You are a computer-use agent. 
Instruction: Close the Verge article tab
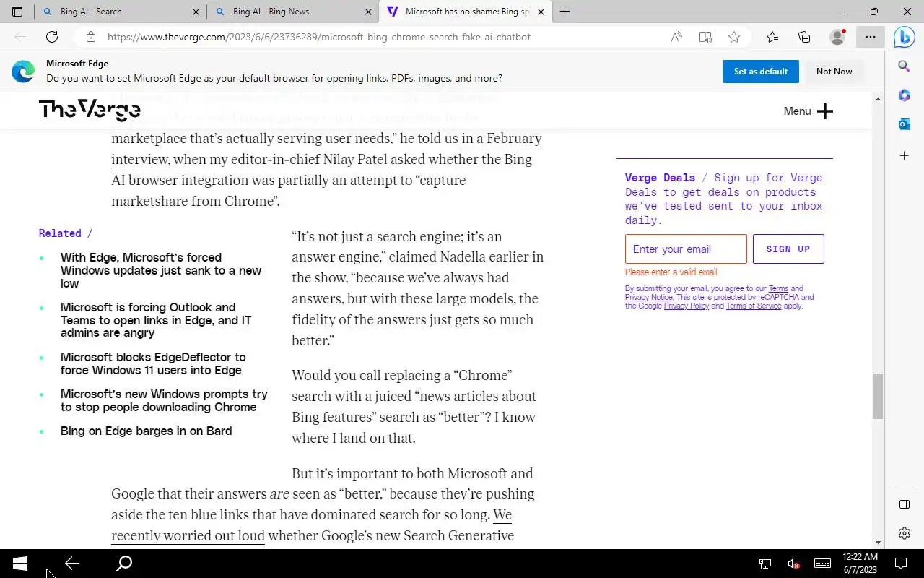[541, 12]
